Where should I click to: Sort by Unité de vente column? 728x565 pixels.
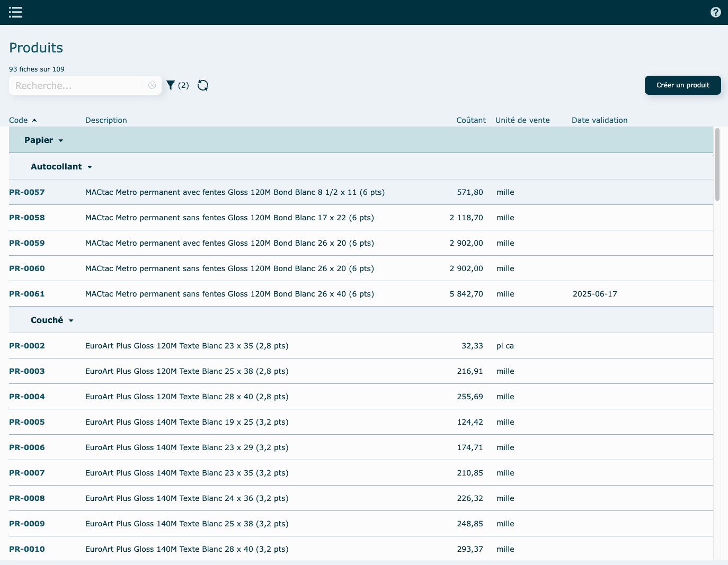pos(522,120)
